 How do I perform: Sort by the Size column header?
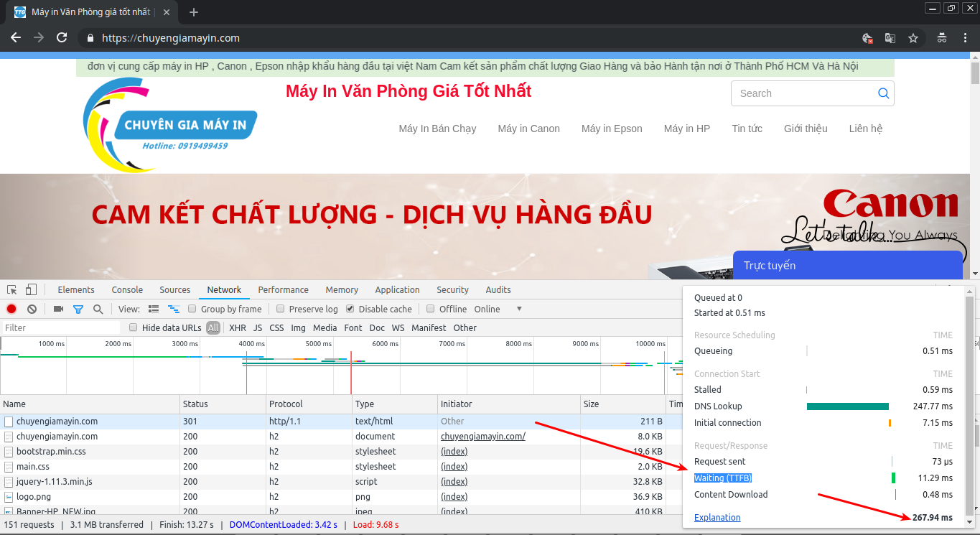pos(623,404)
